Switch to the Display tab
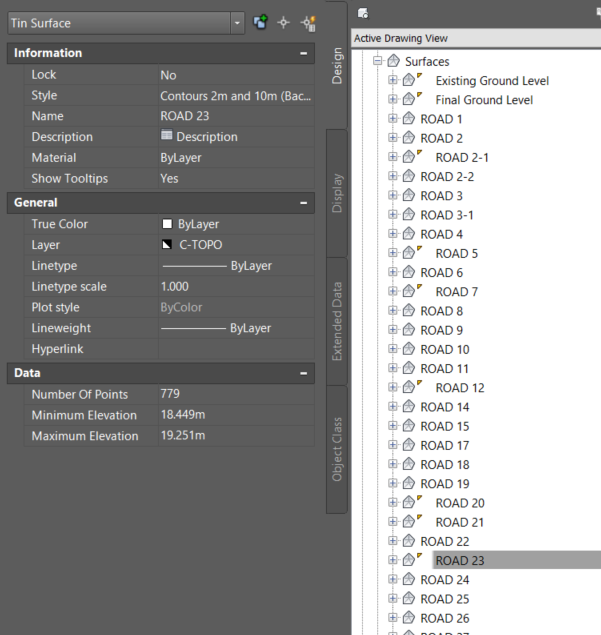 (x=337, y=193)
